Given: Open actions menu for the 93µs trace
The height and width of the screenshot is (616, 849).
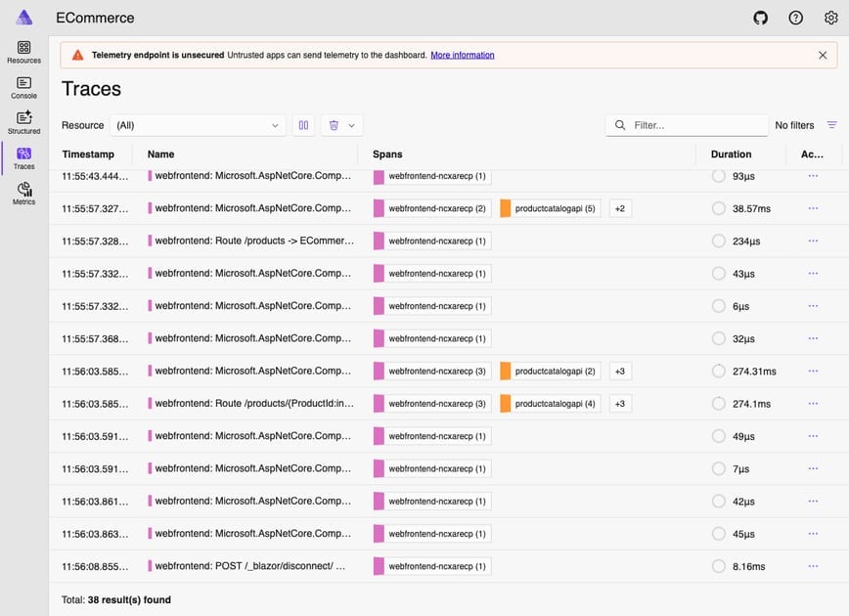Looking at the screenshot, I should click(813, 176).
